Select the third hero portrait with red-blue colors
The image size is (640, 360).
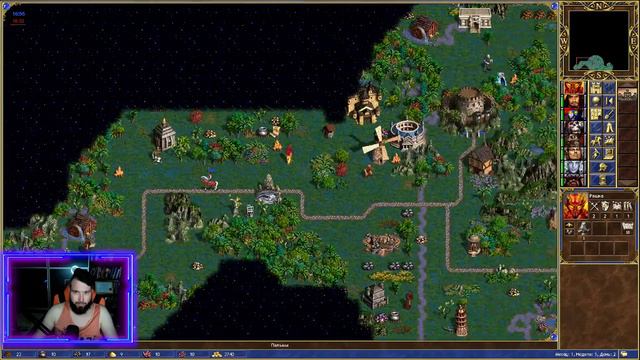pyautogui.click(x=574, y=114)
